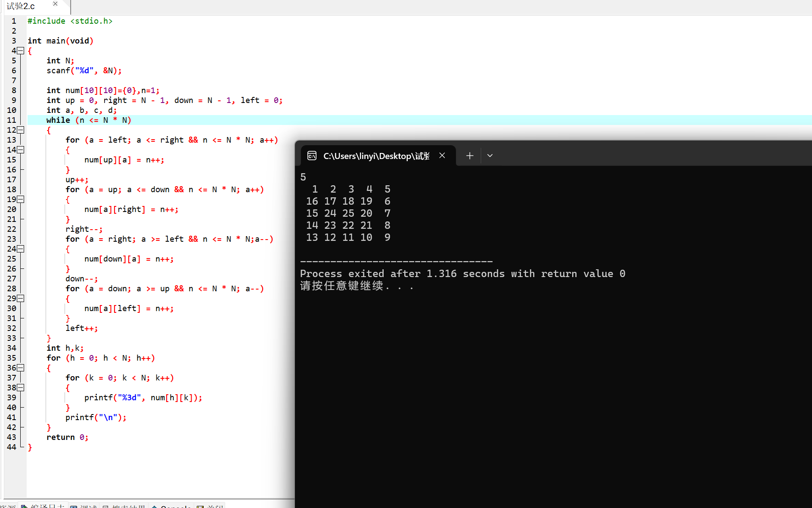Click the 'int num[10][10]={0},n=1;' line

[x=103, y=90]
